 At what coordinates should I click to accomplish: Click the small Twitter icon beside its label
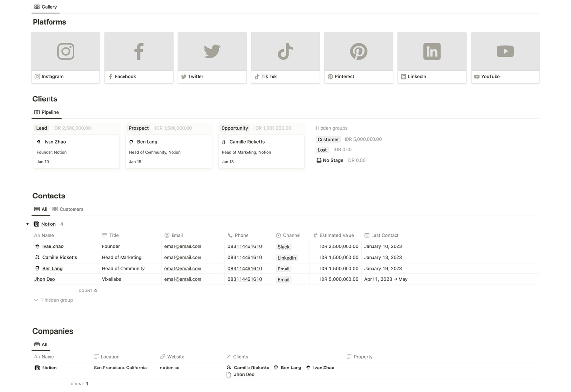183,77
